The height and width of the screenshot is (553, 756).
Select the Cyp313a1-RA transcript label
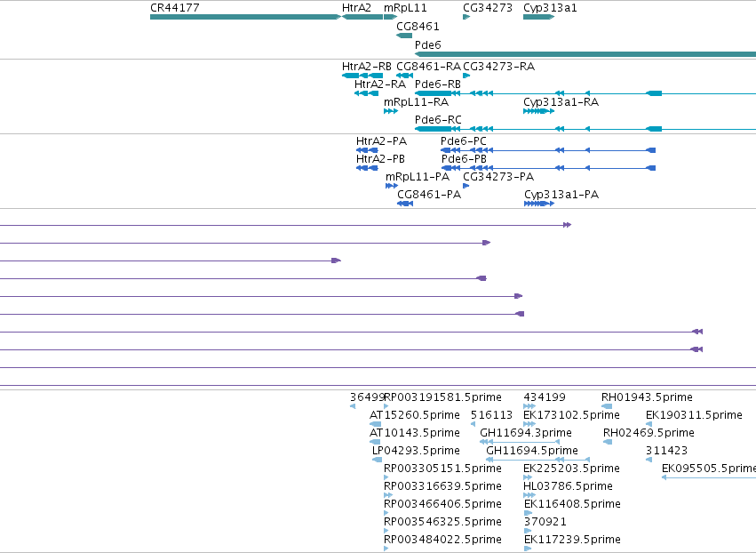561,102
